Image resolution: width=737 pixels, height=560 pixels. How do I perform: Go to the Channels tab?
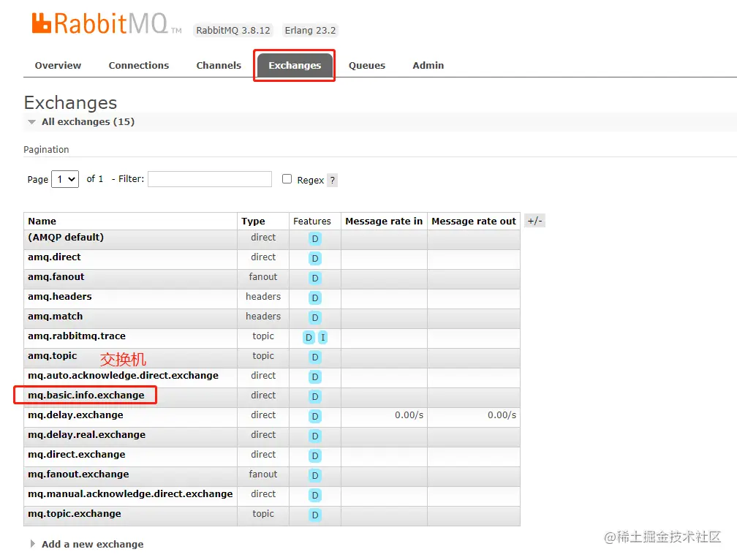pyautogui.click(x=219, y=65)
